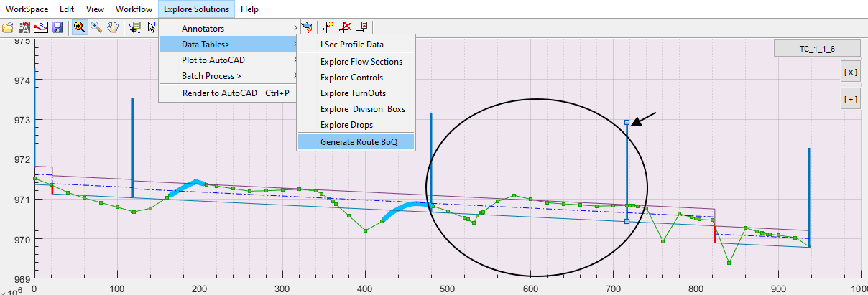
Task: Click the blue floppy disk save icon
Action: point(57,27)
